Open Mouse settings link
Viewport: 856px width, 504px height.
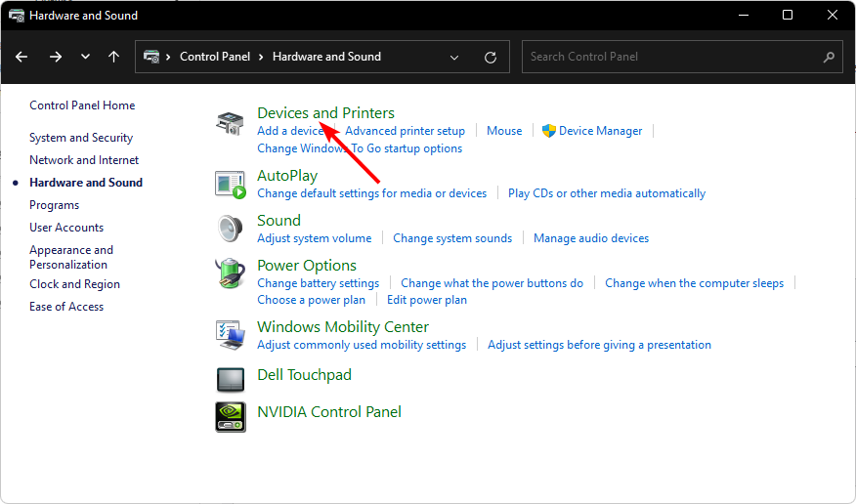(504, 131)
